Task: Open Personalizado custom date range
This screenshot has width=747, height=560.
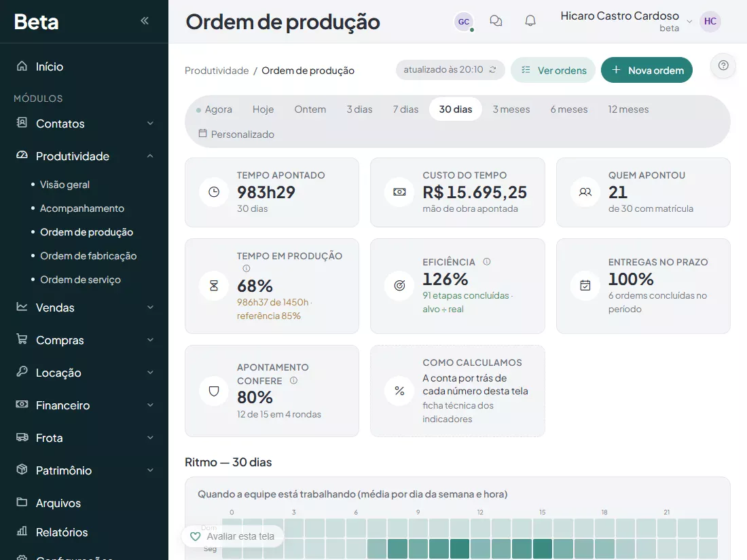Action: point(236,134)
